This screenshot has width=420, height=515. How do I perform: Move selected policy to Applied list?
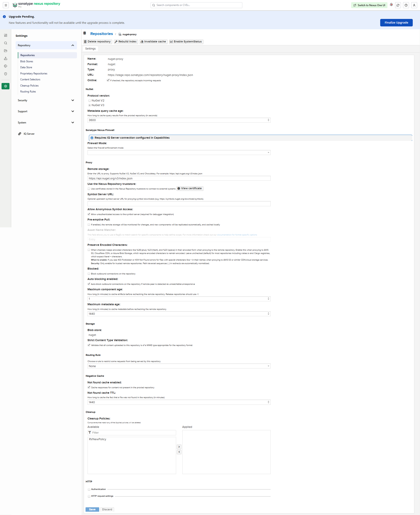(179, 447)
